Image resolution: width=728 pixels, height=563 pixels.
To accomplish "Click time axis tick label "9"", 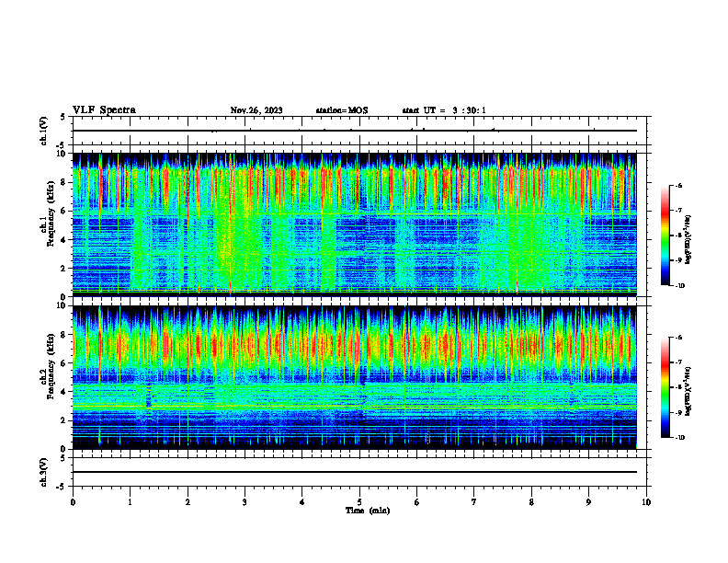I will pyautogui.click(x=588, y=502).
